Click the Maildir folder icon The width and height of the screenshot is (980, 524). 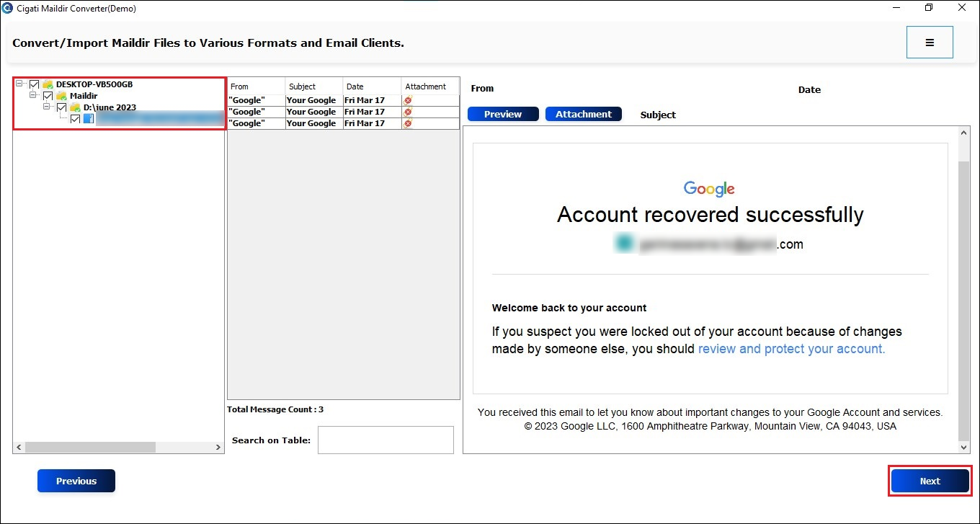(61, 96)
